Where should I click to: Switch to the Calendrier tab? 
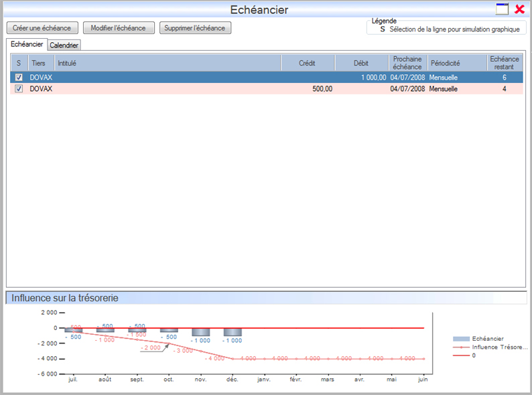click(64, 45)
